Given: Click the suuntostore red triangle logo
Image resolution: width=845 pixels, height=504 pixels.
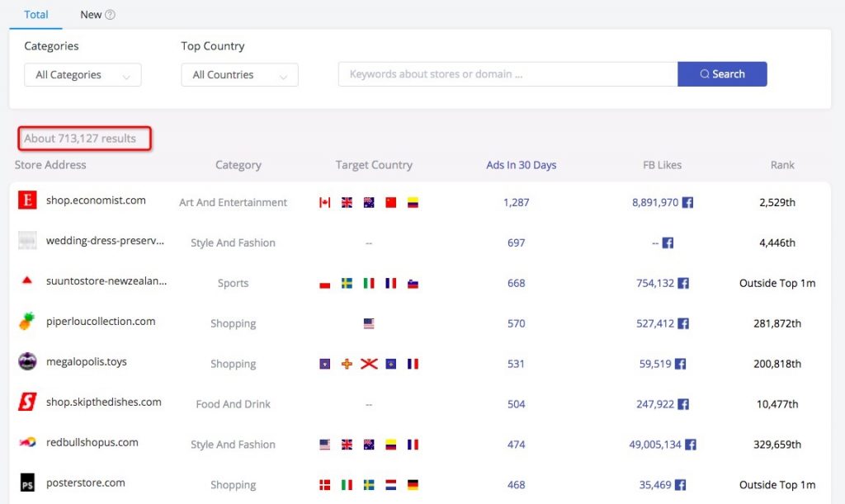Looking at the screenshot, I should coord(27,280).
